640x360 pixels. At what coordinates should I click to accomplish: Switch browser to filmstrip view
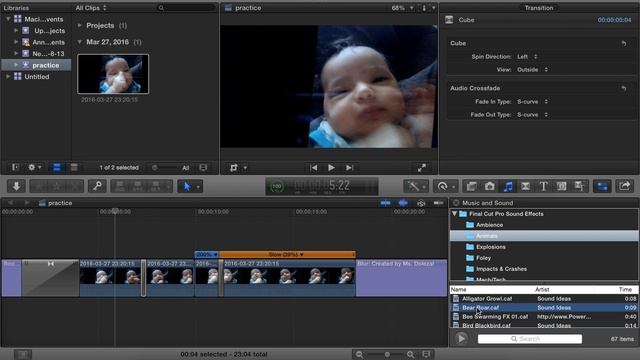[x=57, y=167]
